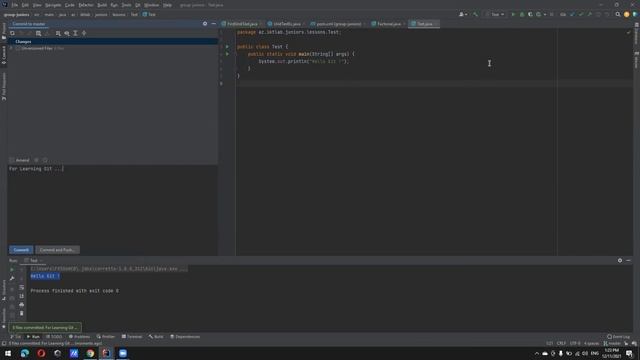Toggle the Amend checkbox
The width and height of the screenshot is (640, 360).
pos(12,160)
